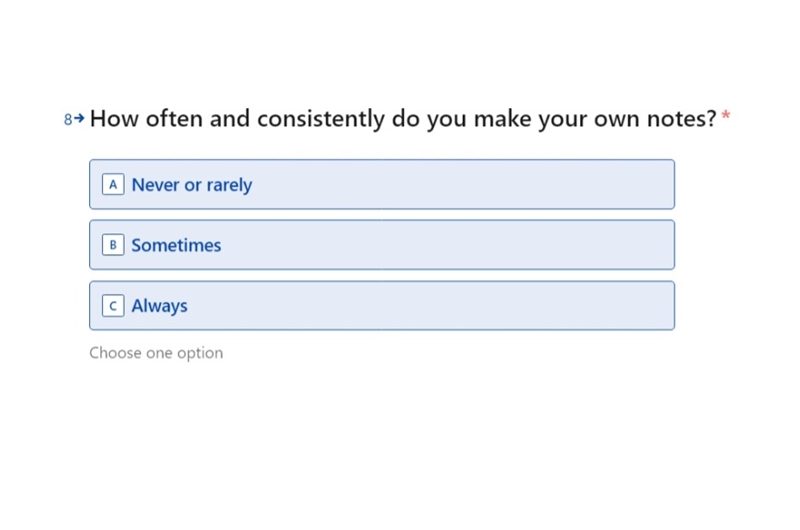The width and height of the screenshot is (800, 530).
Task: Choose option C for note-making frequency
Action: [382, 306]
